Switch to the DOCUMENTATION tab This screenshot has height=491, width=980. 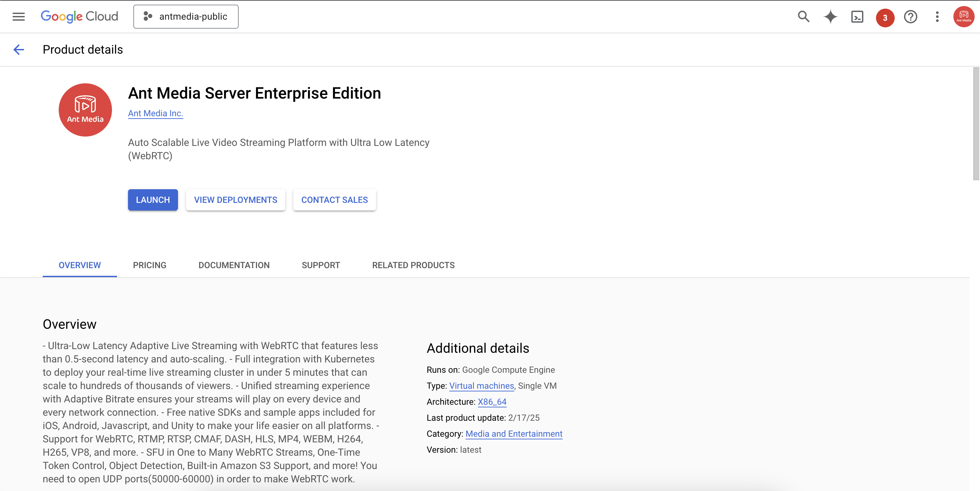pos(234,265)
